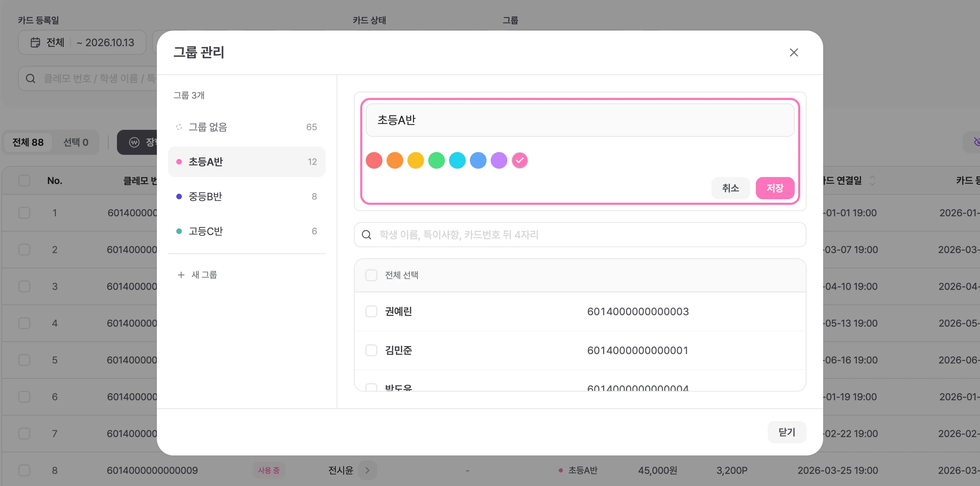
Task: Choose the yellow color swatch
Action: tap(415, 160)
